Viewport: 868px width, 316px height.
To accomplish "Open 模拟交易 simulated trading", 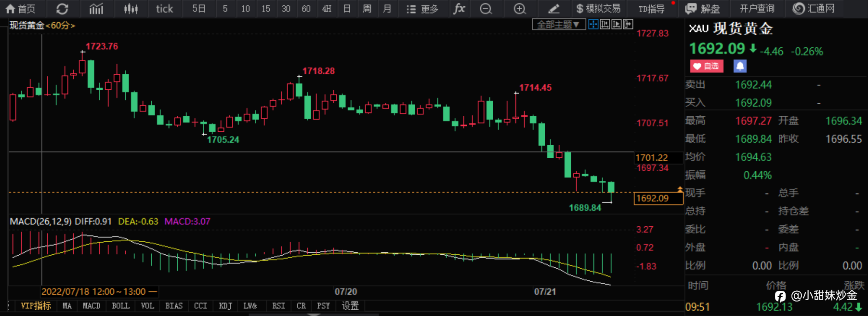I will [598, 9].
